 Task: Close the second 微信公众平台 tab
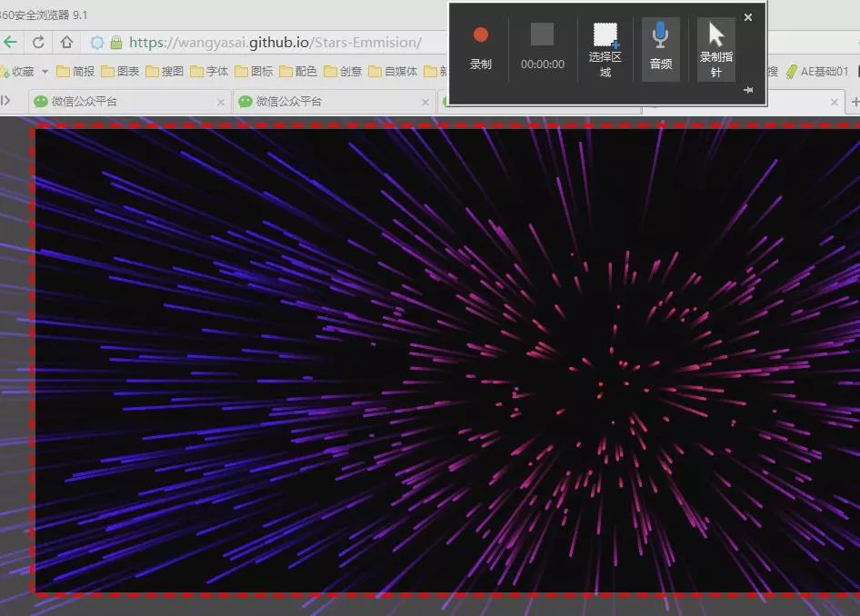[425, 102]
